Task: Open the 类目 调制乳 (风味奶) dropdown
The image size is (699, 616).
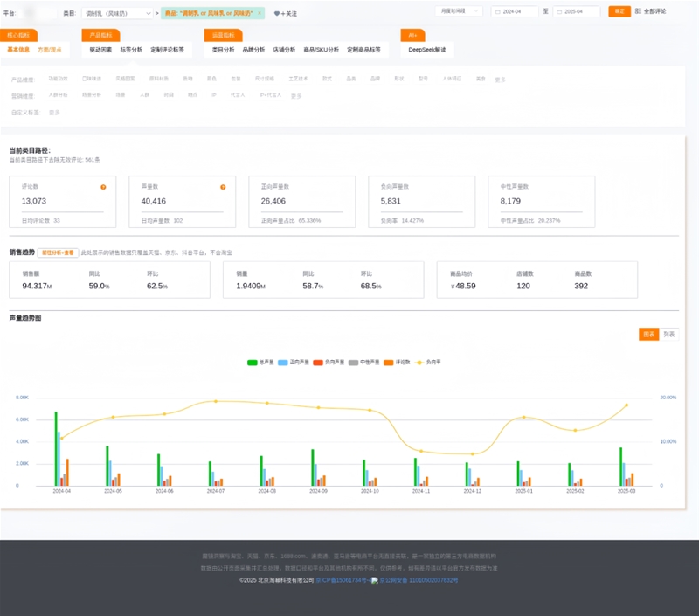Action: [117, 13]
